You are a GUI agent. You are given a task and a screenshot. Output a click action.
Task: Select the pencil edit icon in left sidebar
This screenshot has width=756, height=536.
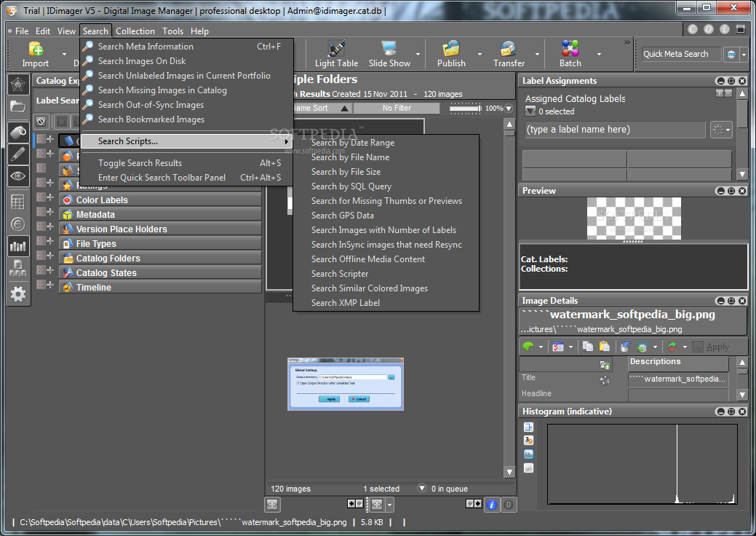(18, 154)
